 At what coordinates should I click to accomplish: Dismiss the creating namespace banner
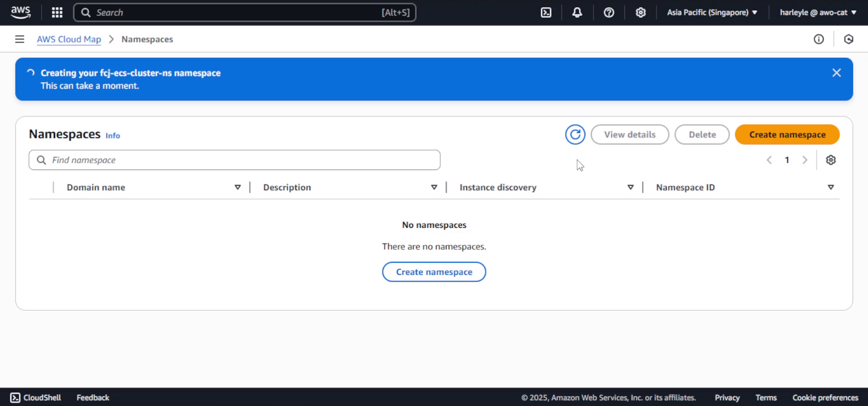(x=836, y=73)
